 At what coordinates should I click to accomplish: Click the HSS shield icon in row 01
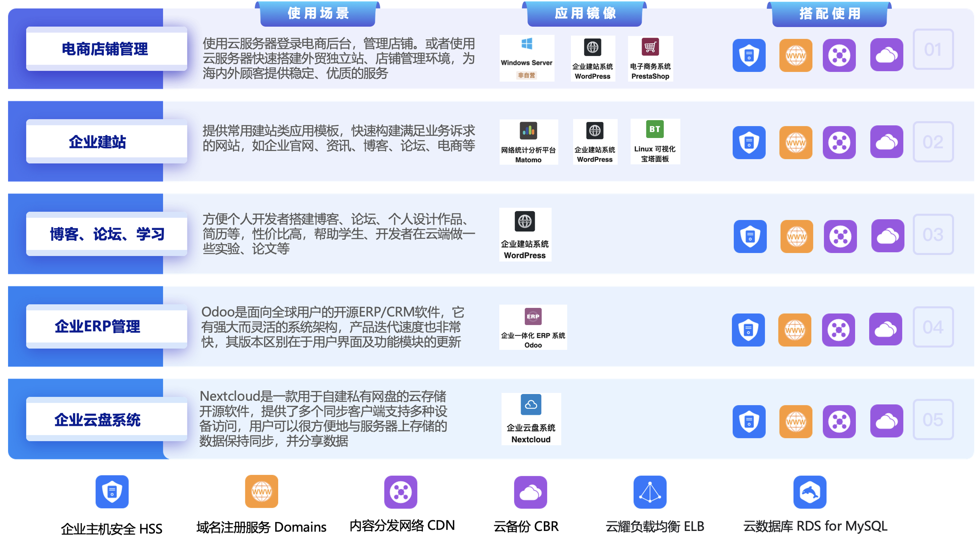pyautogui.click(x=749, y=55)
